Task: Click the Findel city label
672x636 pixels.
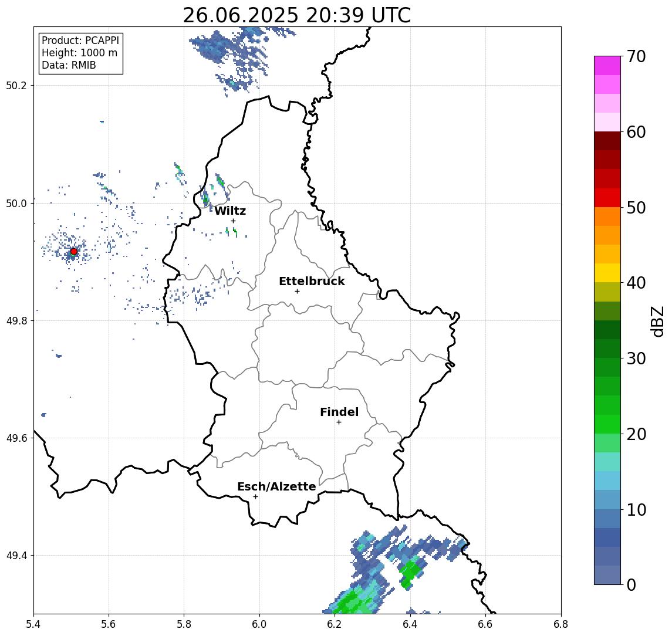Action: 339,412
